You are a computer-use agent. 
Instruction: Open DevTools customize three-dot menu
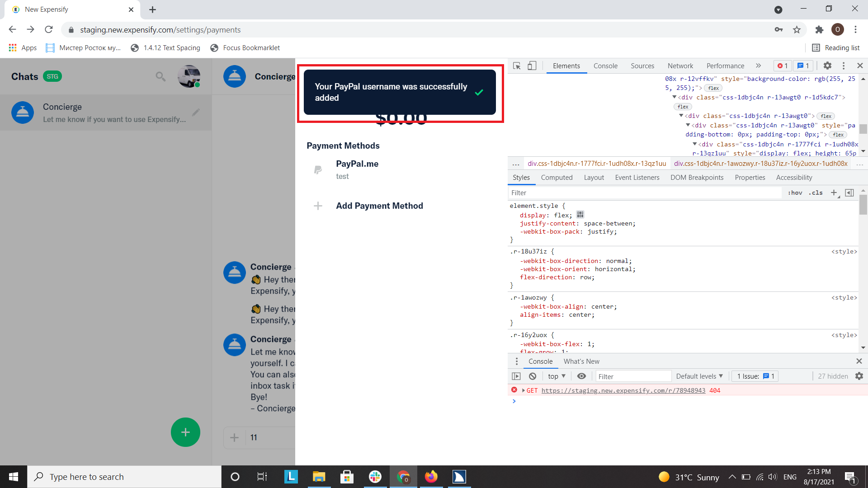[x=844, y=66]
